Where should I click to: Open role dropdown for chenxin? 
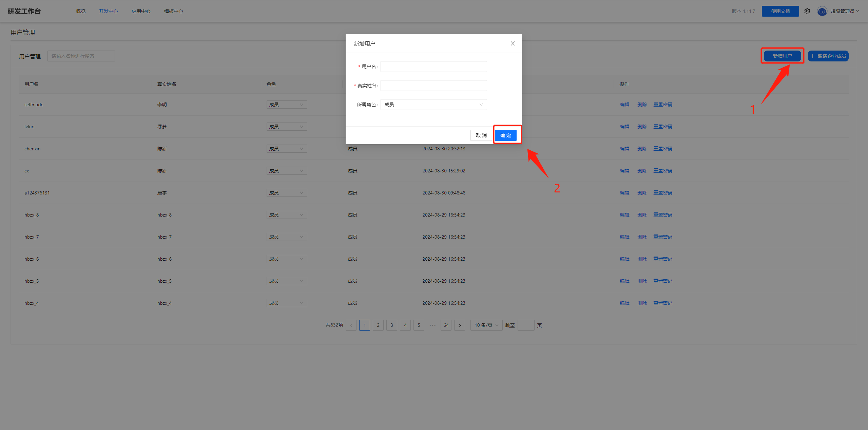click(287, 149)
